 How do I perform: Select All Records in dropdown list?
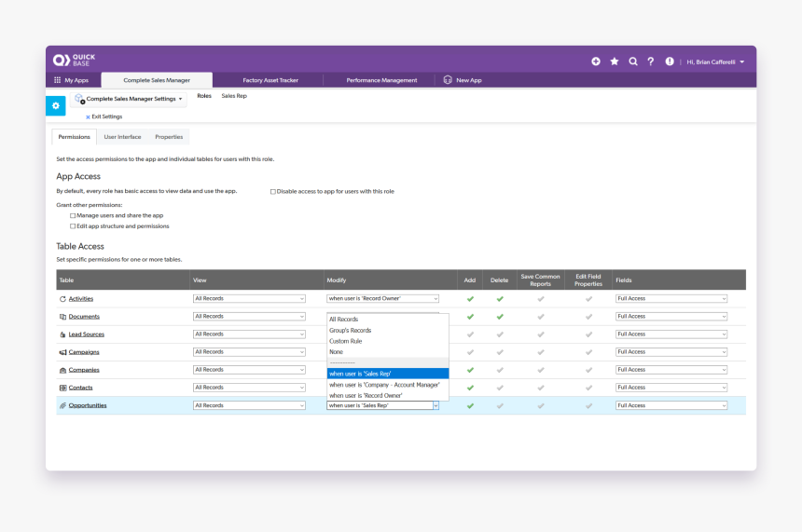click(x=388, y=320)
